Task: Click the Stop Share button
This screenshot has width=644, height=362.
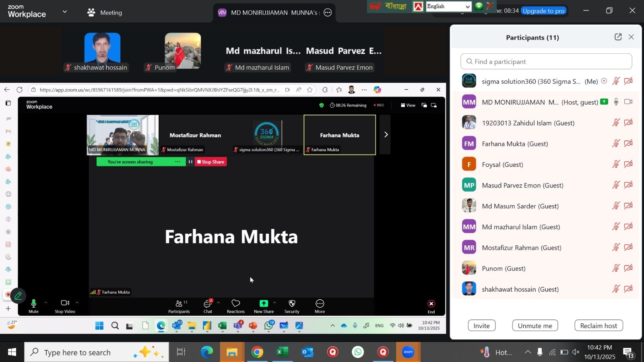Action: coord(211,162)
